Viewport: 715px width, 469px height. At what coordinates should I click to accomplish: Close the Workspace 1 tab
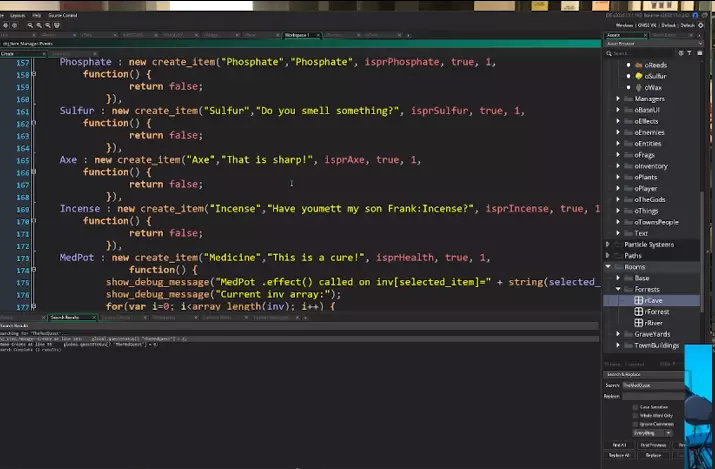tap(318, 35)
